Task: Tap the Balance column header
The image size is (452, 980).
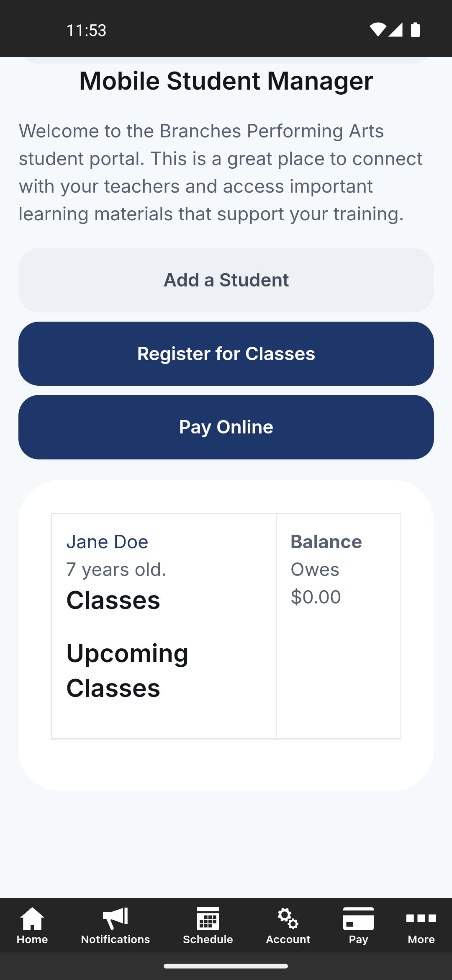Action: [326, 542]
